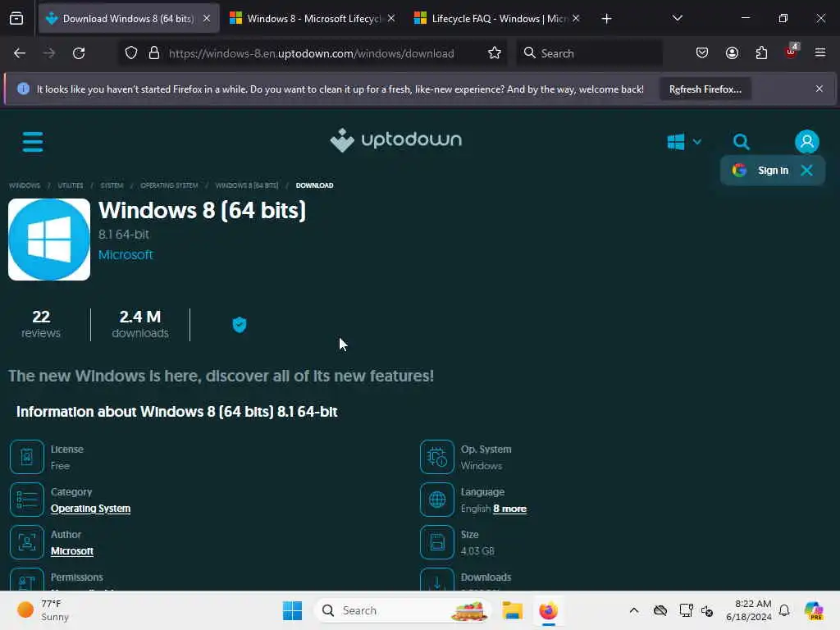Close the Lifecycle FAQ - Windows tab
The width and height of the screenshot is (840, 630).
[x=576, y=18]
